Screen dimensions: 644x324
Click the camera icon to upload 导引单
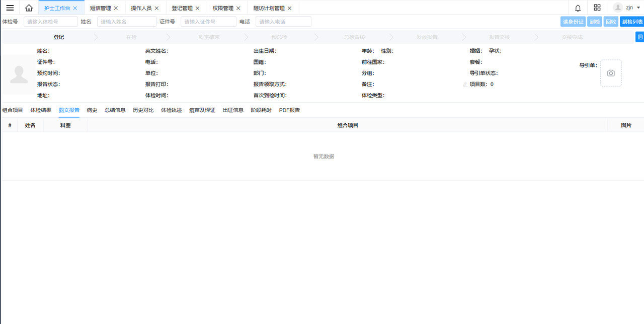(611, 73)
